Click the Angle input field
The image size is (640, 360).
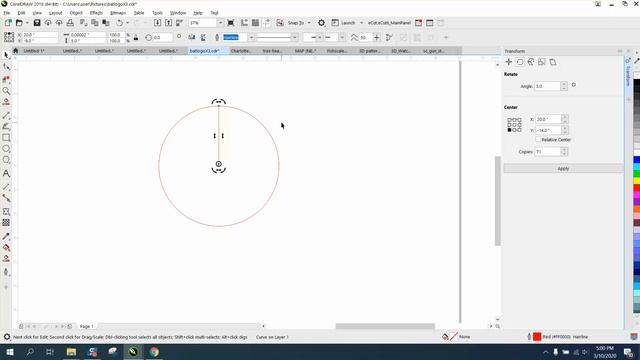tap(547, 86)
